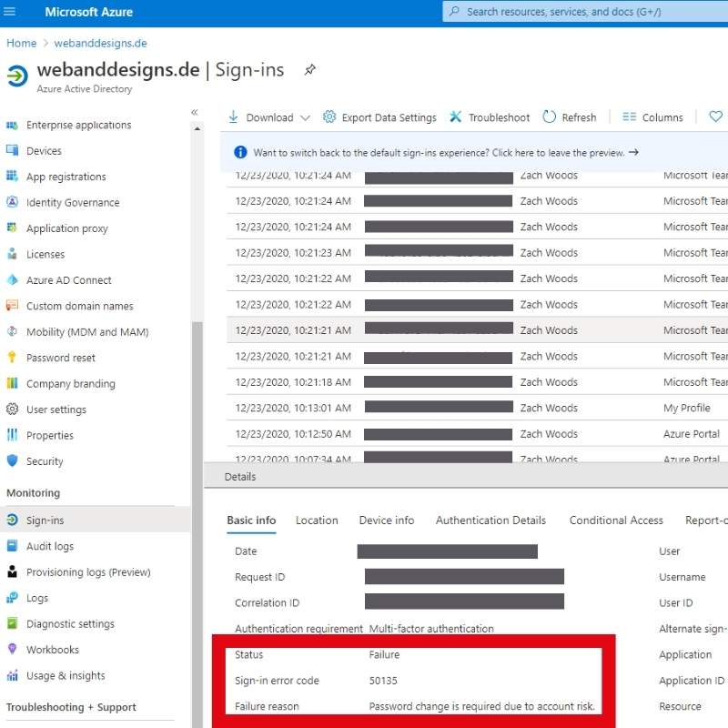Image resolution: width=728 pixels, height=728 pixels.
Task: Switch to the Location tab
Action: tap(317, 521)
